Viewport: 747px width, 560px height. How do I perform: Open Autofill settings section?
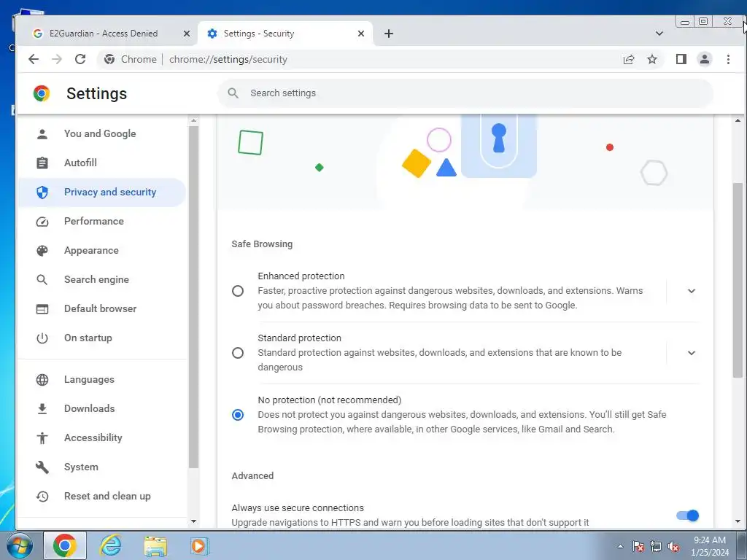point(101,163)
